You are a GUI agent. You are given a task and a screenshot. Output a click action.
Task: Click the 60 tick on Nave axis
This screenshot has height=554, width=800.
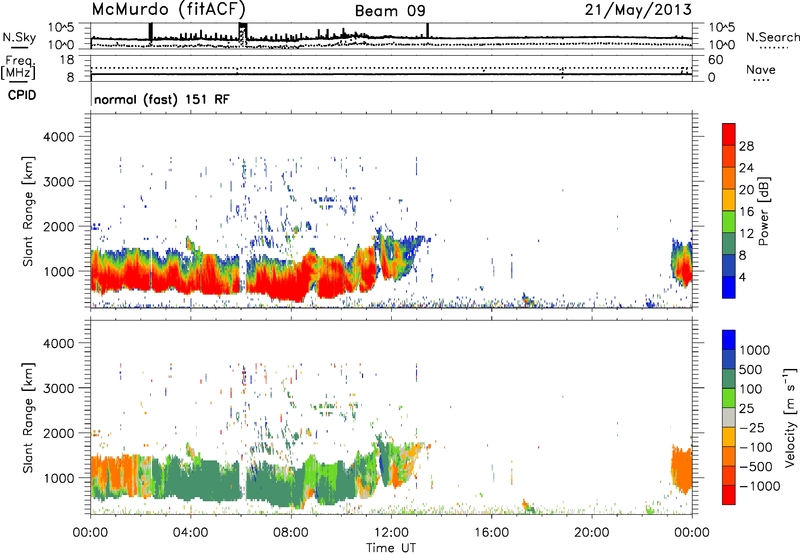pyautogui.click(x=715, y=60)
